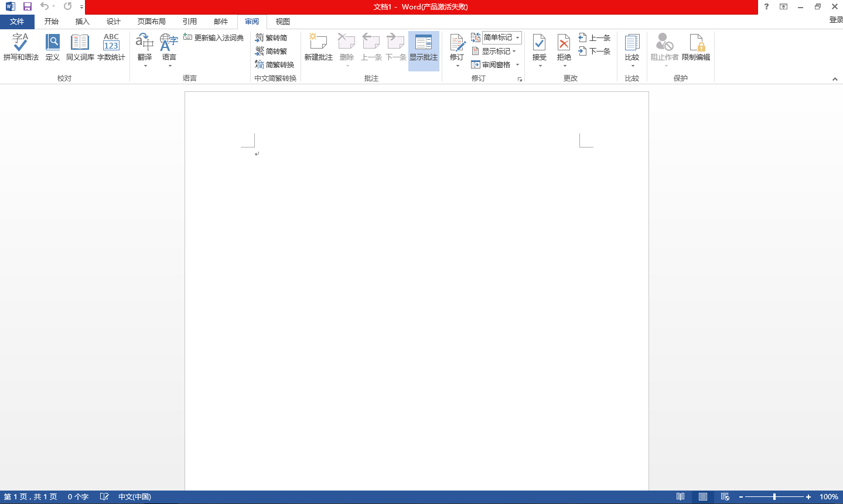The image size is (843, 504).
Task: Zoom out with minus button
Action: point(741,497)
